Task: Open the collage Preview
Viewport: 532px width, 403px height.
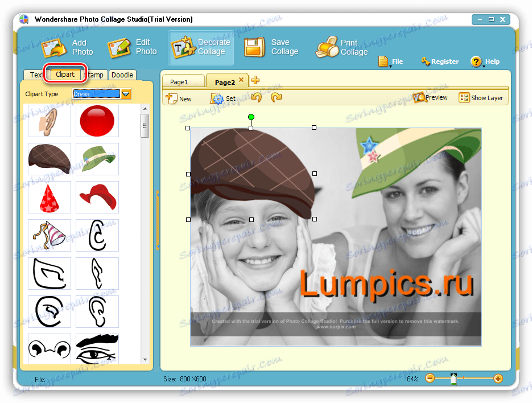Action: click(x=431, y=97)
